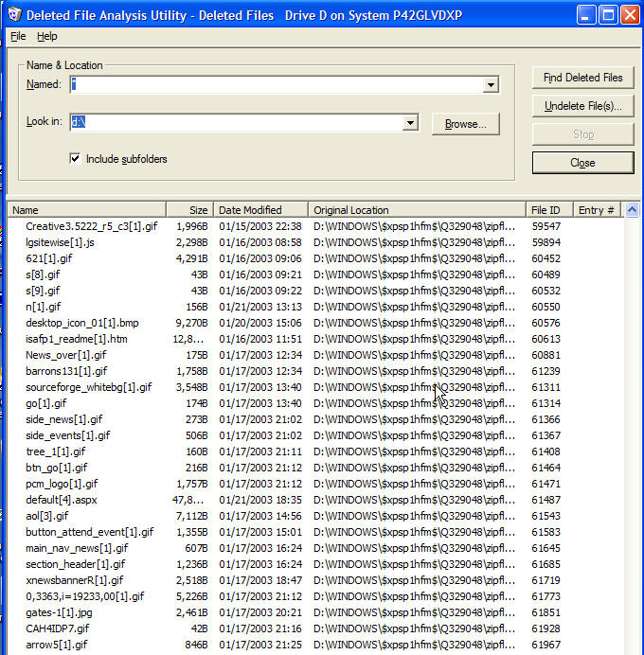This screenshot has width=644, height=655.
Task: Select file desktop_icon_01[1].bmp
Action: point(81,323)
